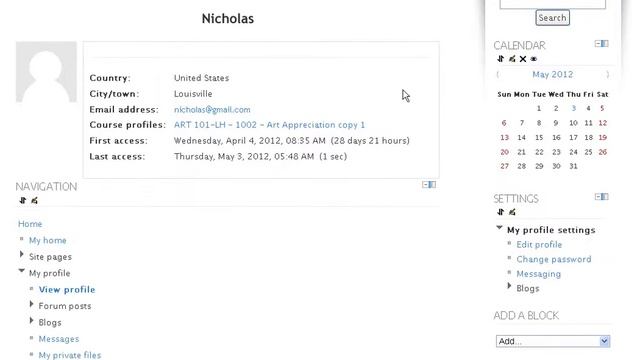Open Navigation block assign roles icon
The image size is (640, 360).
tap(34, 200)
